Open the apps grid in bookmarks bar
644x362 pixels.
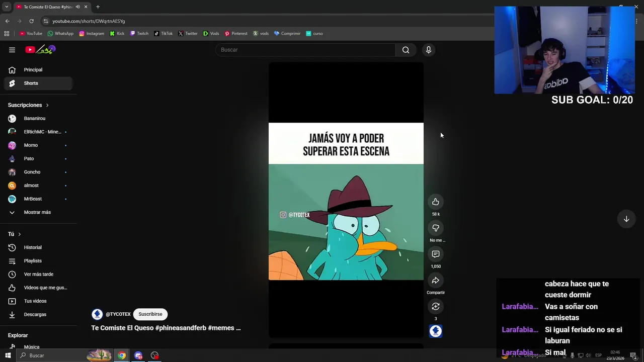pyautogui.click(x=7, y=34)
